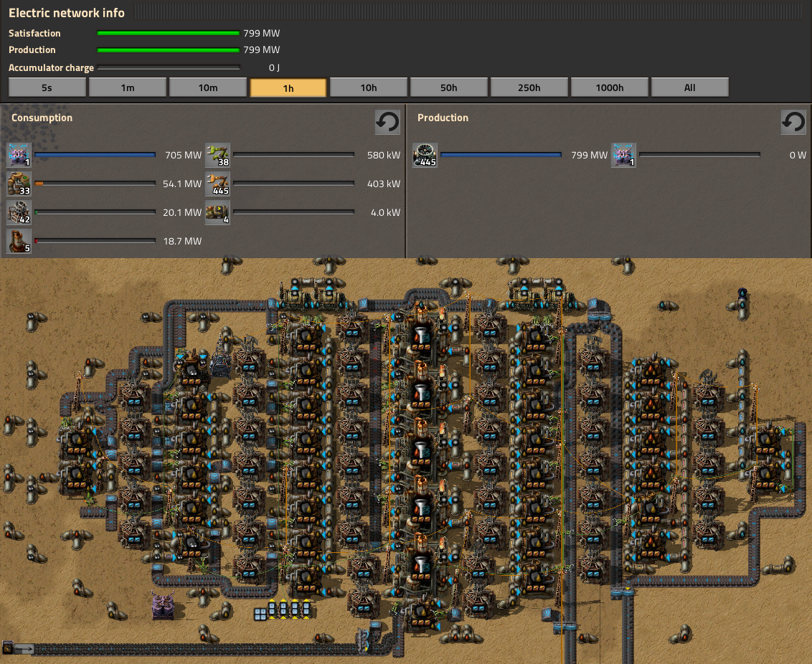Click the purple building on the map
The width and height of the screenshot is (812, 664).
163,606
